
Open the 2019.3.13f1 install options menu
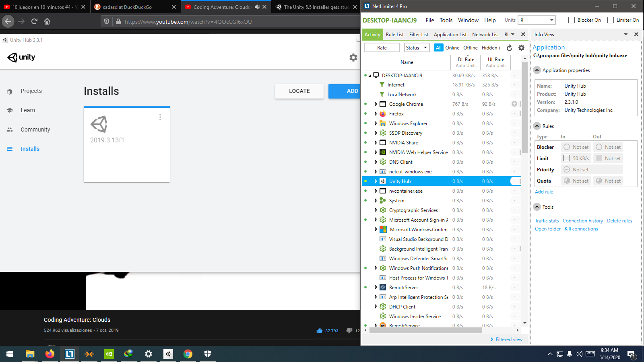coord(160,117)
